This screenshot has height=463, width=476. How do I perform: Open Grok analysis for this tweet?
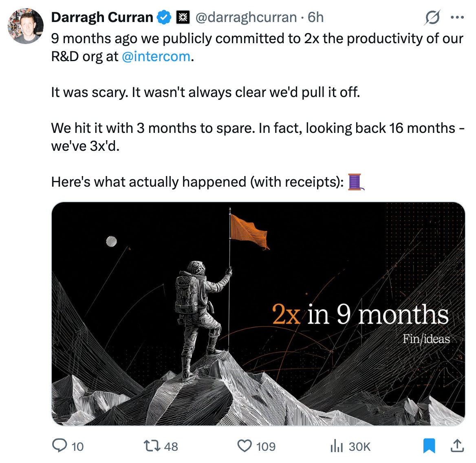tap(433, 17)
